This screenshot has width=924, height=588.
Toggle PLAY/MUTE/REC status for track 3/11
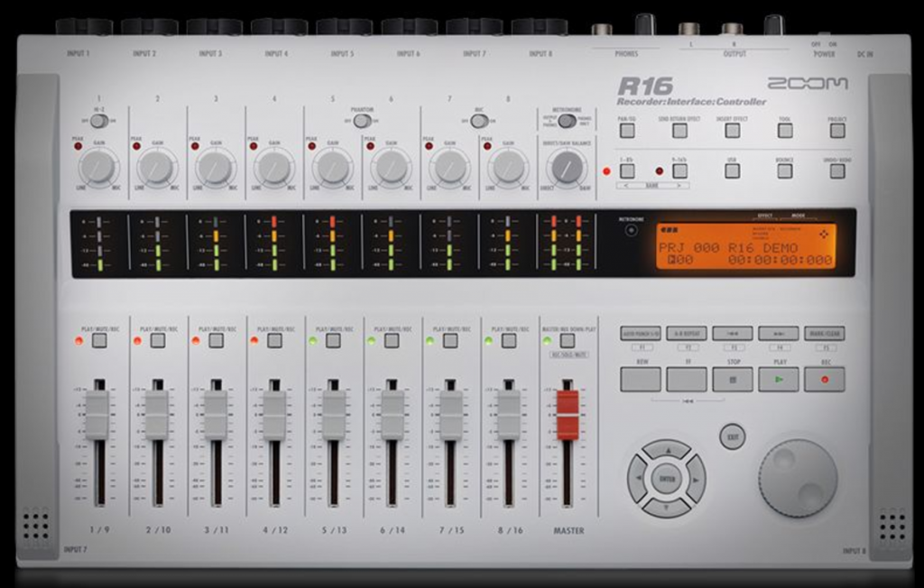tap(217, 341)
